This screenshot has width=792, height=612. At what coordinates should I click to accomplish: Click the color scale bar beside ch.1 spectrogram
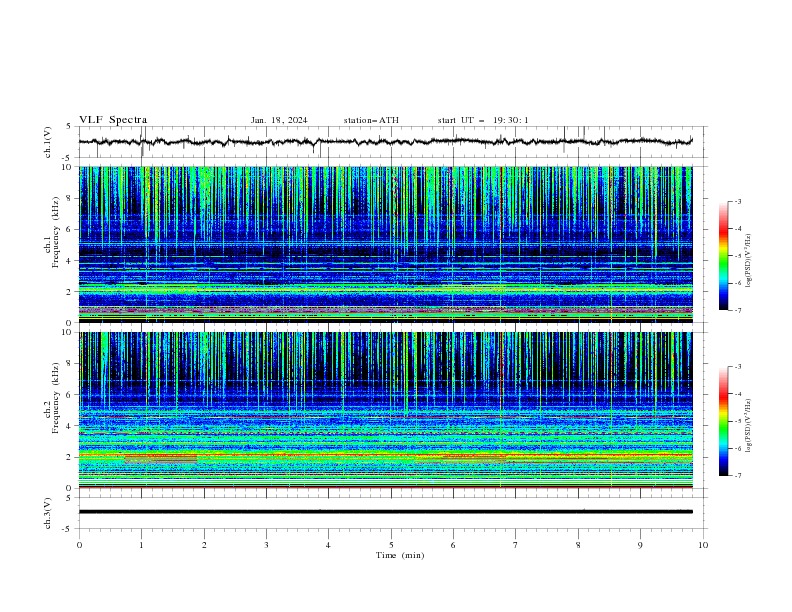click(x=723, y=256)
